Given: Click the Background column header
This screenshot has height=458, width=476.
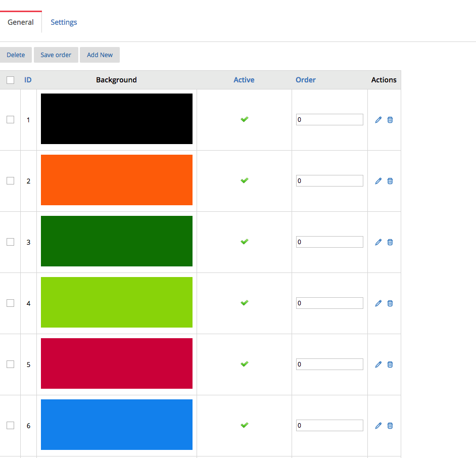Looking at the screenshot, I should point(117,80).
